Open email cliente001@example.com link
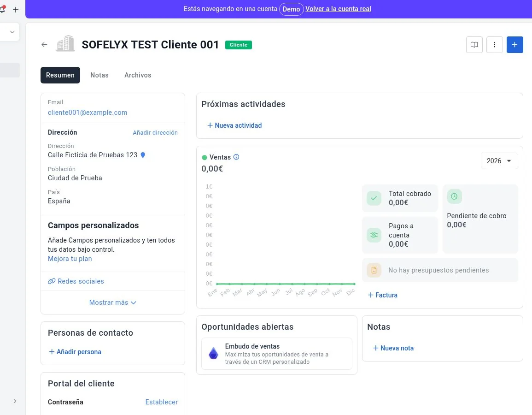Screen dimensions: 532x415 [88, 113]
